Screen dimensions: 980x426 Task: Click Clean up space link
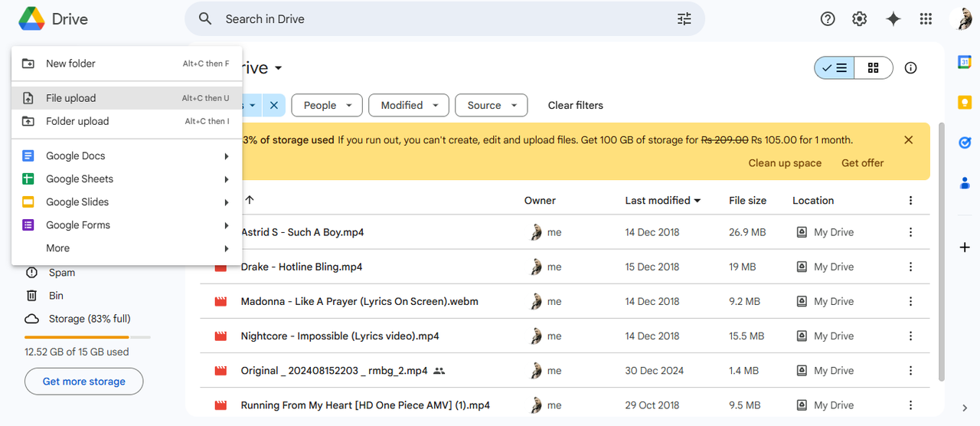pos(785,163)
